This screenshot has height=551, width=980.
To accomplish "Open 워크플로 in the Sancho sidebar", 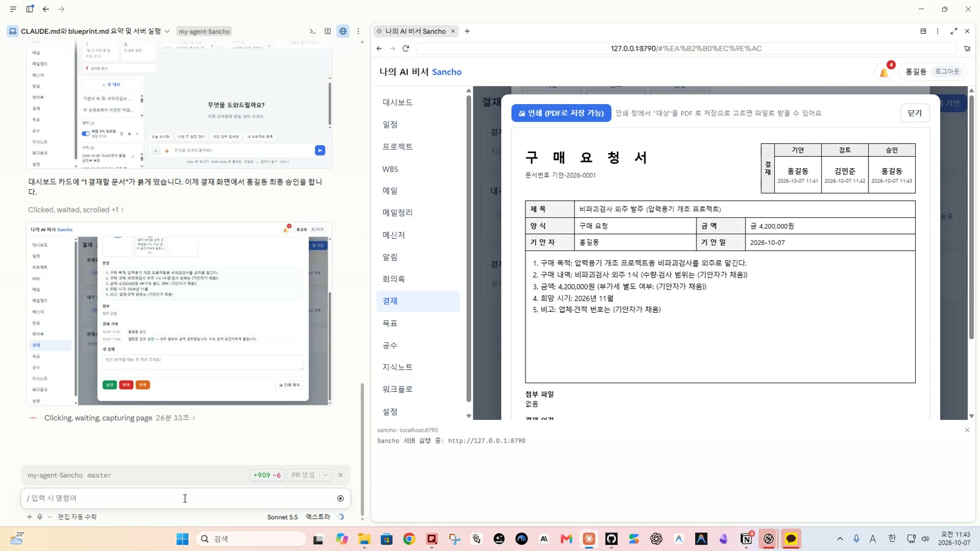I will coord(418,389).
